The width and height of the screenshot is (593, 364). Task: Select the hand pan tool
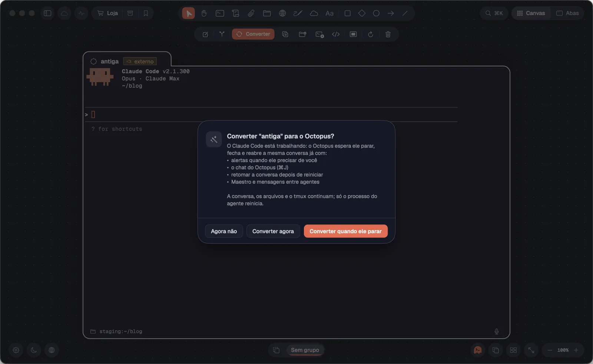tap(204, 13)
